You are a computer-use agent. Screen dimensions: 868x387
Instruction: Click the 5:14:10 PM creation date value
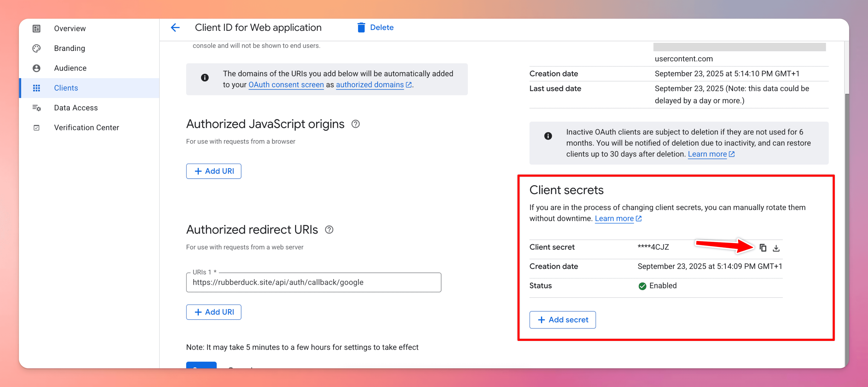pyautogui.click(x=727, y=74)
